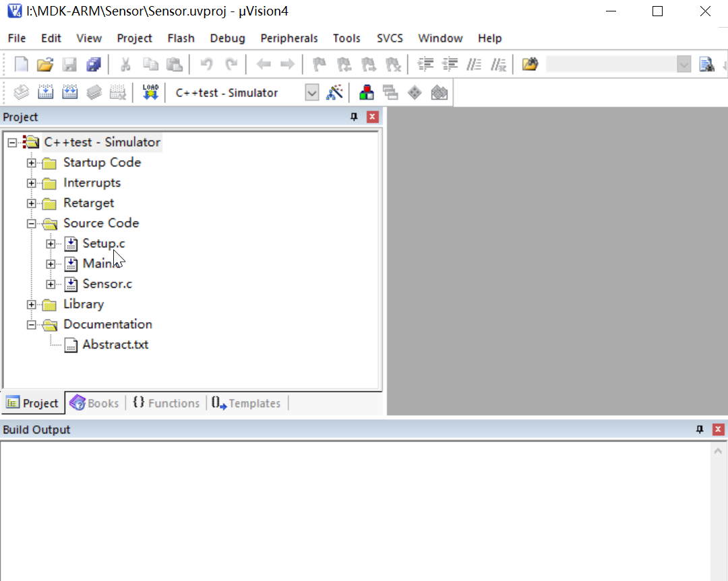728x581 pixels.
Task: Open the File menu
Action: [17, 38]
